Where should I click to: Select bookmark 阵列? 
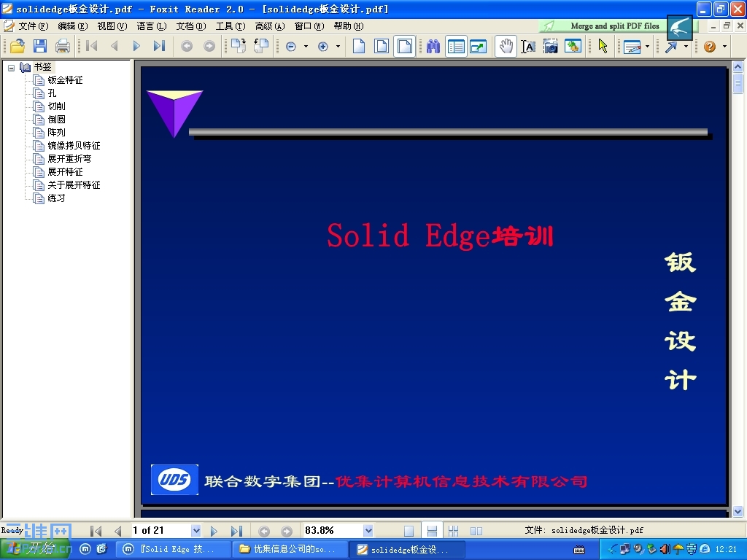[x=56, y=133]
